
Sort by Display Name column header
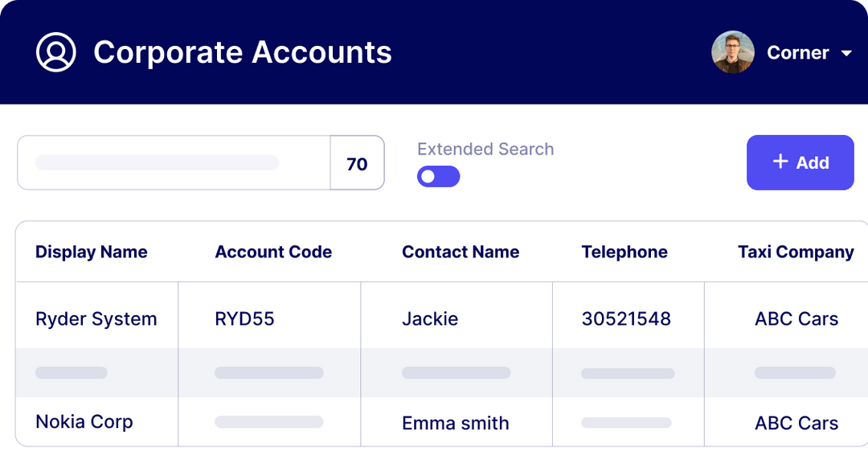(x=92, y=252)
